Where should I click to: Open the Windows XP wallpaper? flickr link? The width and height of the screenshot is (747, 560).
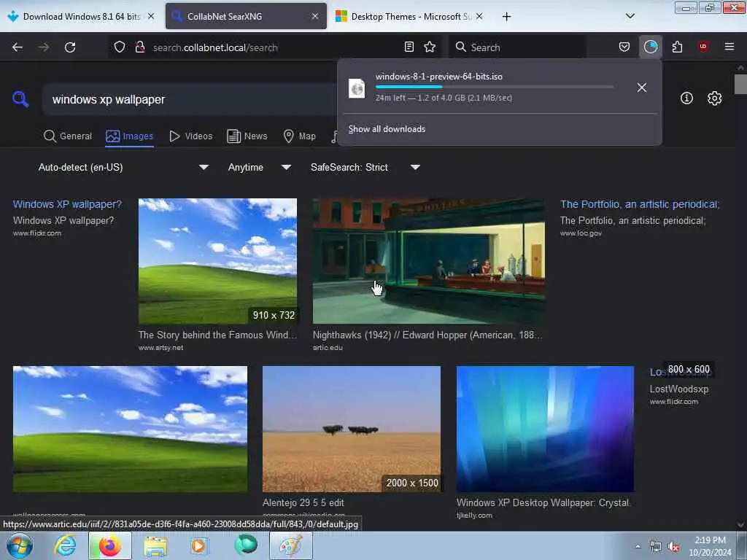pyautogui.click(x=67, y=204)
